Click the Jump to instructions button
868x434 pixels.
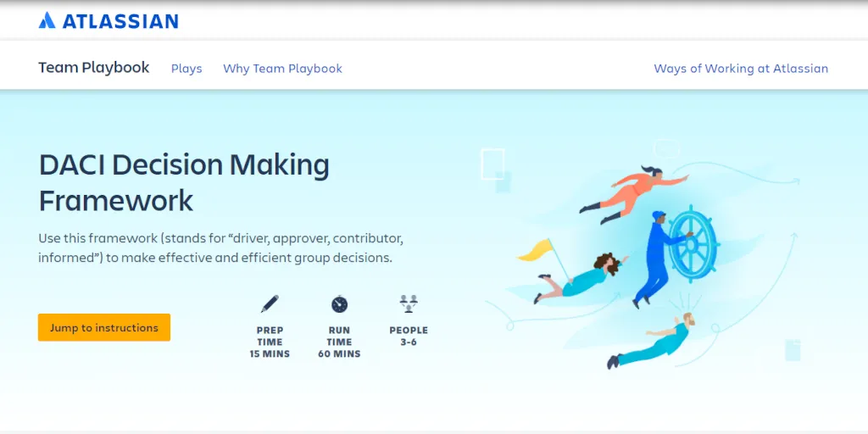click(x=104, y=327)
